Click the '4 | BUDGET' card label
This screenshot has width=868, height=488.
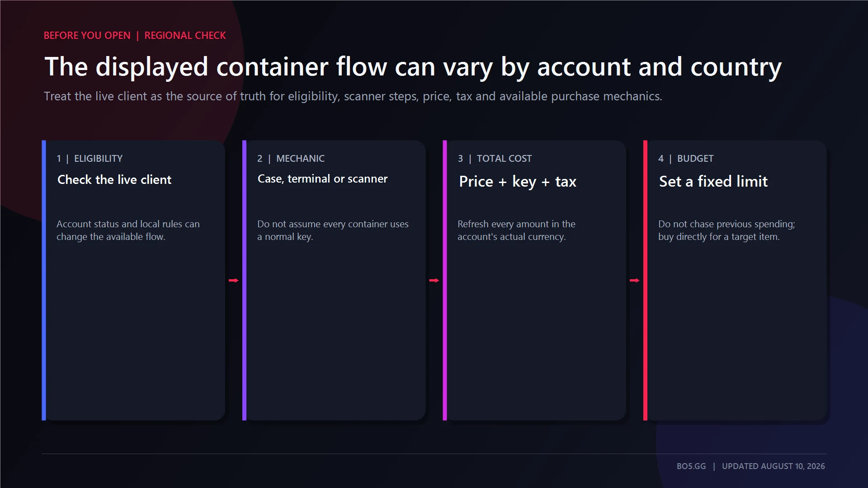(686, 159)
